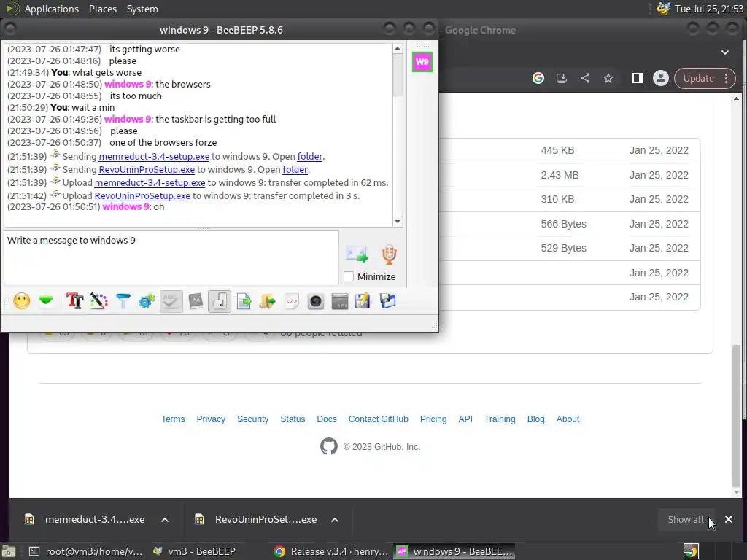Click the Contact GitHub footer link
Screen dimensions: 747x560
379,419
